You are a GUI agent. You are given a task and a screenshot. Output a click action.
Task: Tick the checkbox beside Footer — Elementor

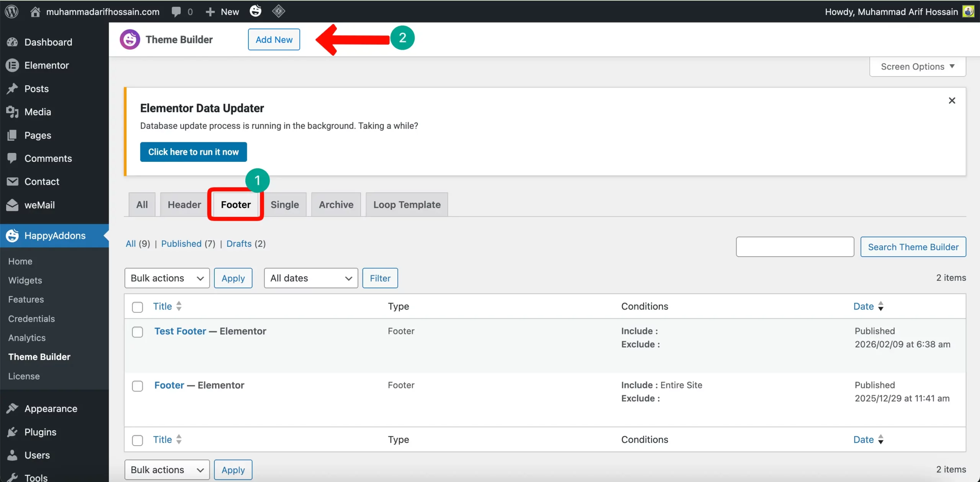coord(137,386)
